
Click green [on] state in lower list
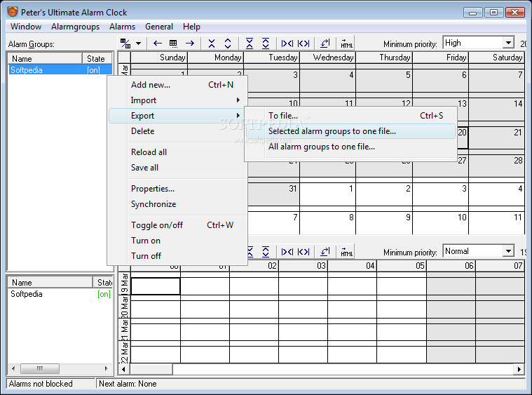click(104, 294)
